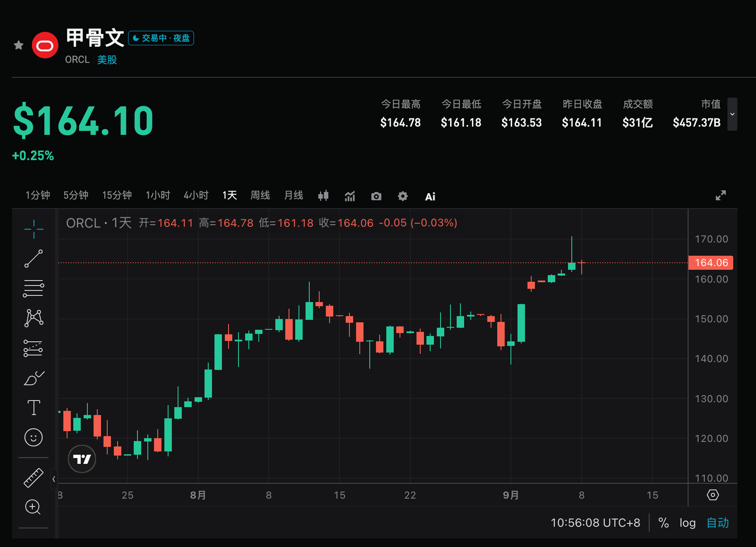The width and height of the screenshot is (756, 547).
Task: Switch to 5分钟 interval
Action: [76, 195]
